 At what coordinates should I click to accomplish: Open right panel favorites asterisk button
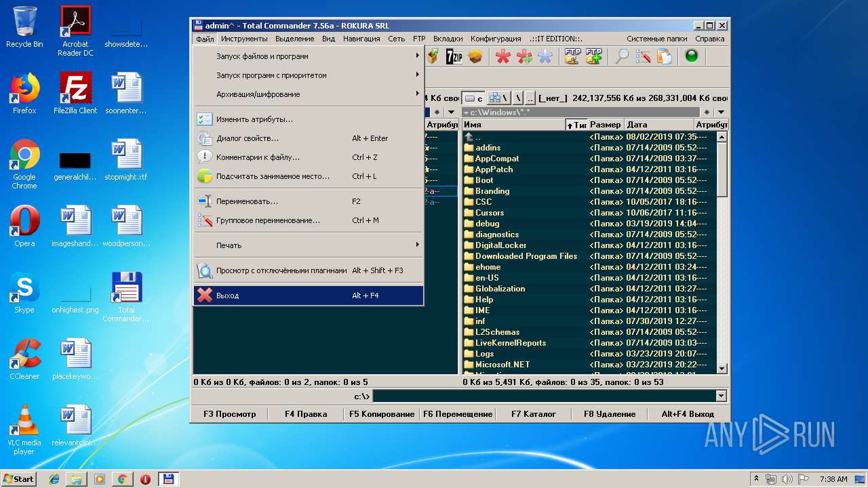click(x=707, y=113)
